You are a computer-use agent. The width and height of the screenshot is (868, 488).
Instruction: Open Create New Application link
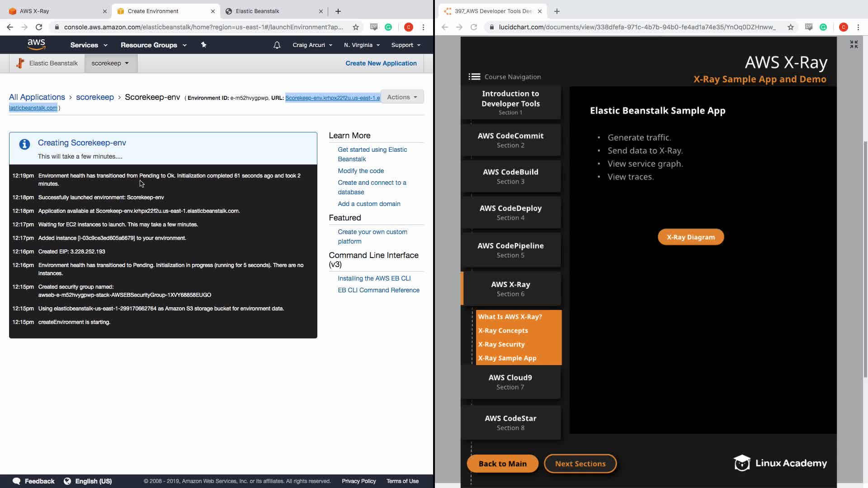(381, 63)
